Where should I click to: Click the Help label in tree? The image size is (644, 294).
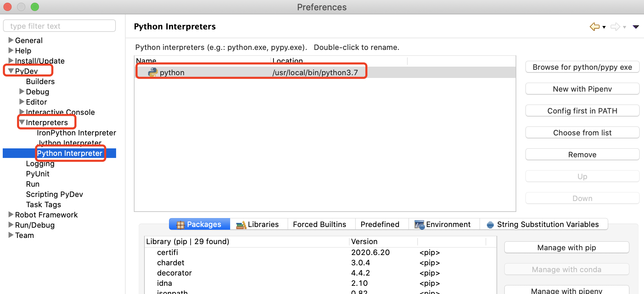(x=23, y=51)
